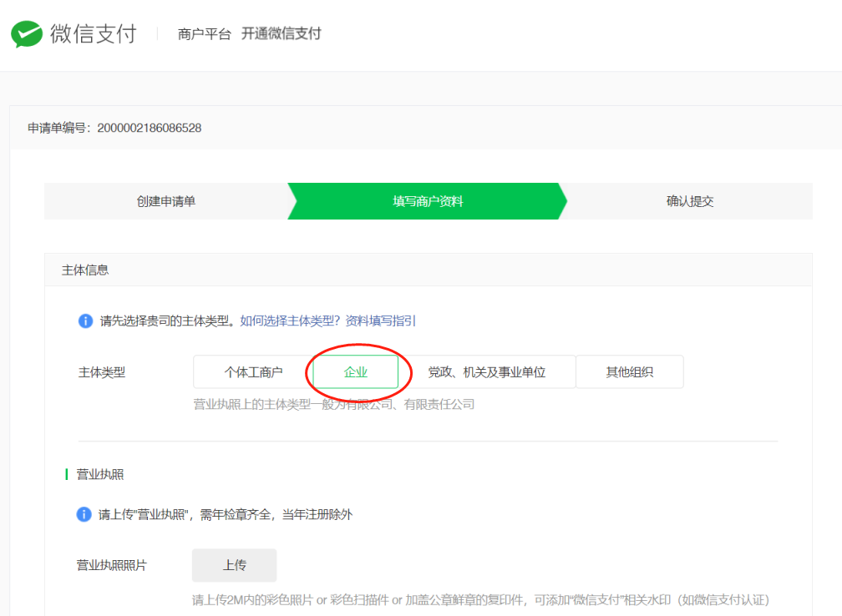Viewport: 842px width, 616px height.
Task: Click the 微信支付 brand text
Action: tap(93, 34)
